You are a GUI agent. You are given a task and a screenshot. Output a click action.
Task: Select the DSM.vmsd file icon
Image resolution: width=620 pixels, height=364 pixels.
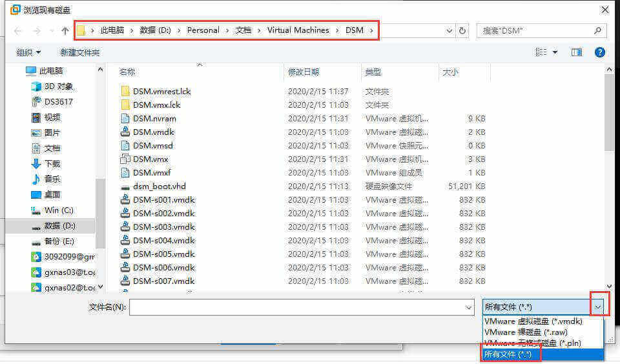[125, 145]
